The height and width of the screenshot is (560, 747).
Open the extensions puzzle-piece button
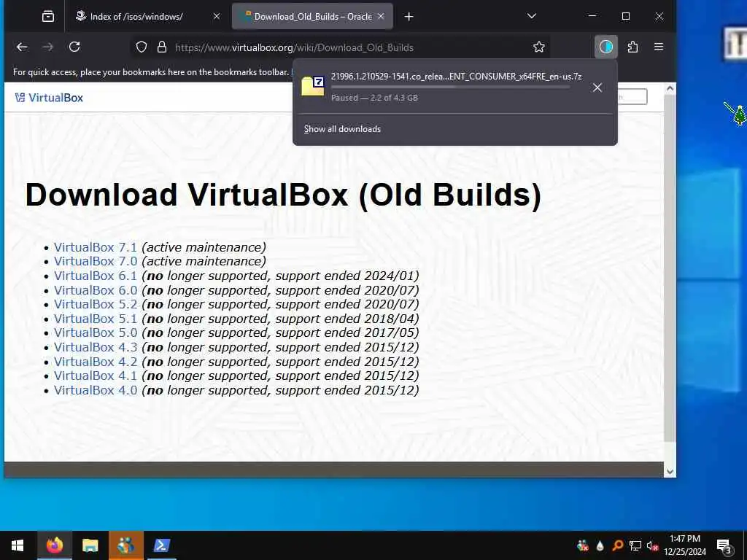(x=632, y=47)
